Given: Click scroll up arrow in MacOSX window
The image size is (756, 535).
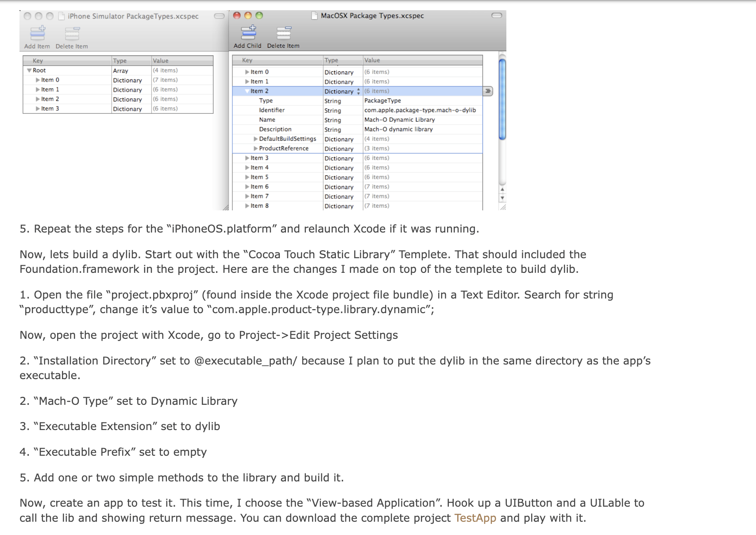Looking at the screenshot, I should click(x=502, y=190).
